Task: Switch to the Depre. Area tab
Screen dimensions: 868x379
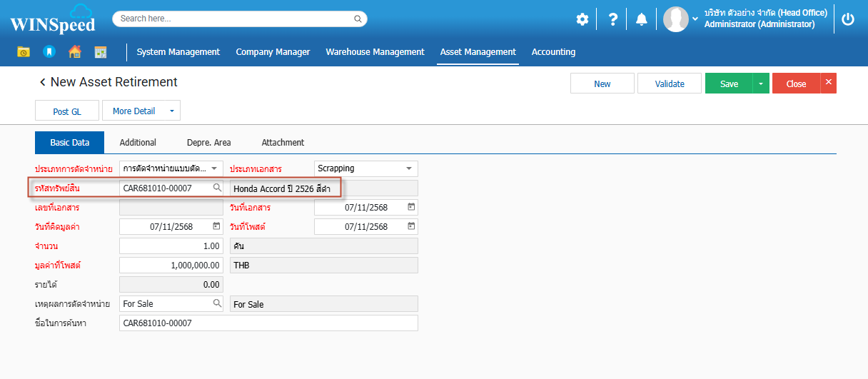Action: tap(208, 143)
